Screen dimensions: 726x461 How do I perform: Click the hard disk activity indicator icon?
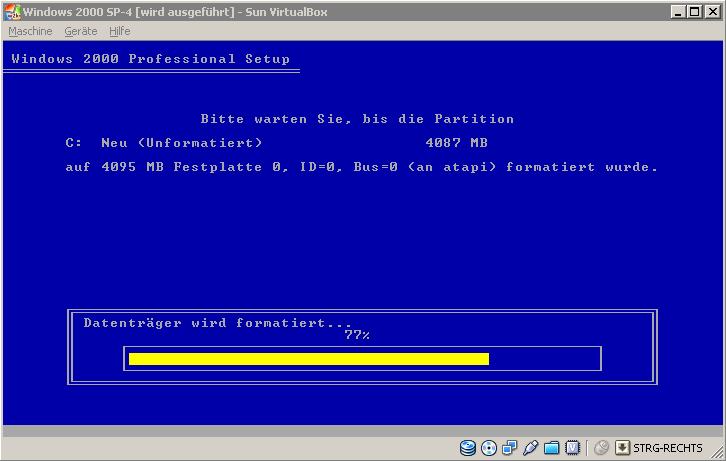468,448
